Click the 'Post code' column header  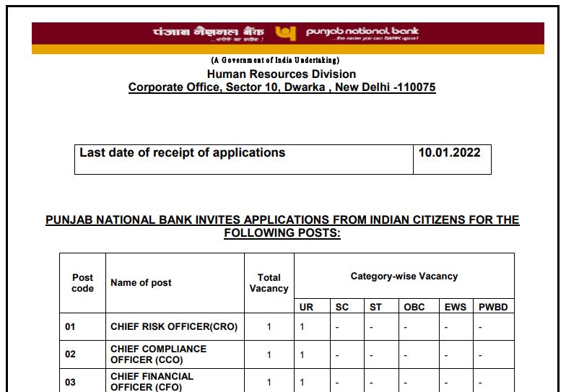[x=82, y=283]
